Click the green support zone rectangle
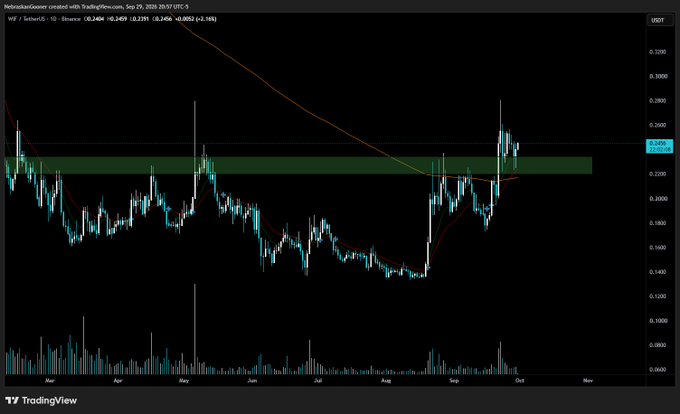Image resolution: width=680 pixels, height=414 pixels. point(298,166)
